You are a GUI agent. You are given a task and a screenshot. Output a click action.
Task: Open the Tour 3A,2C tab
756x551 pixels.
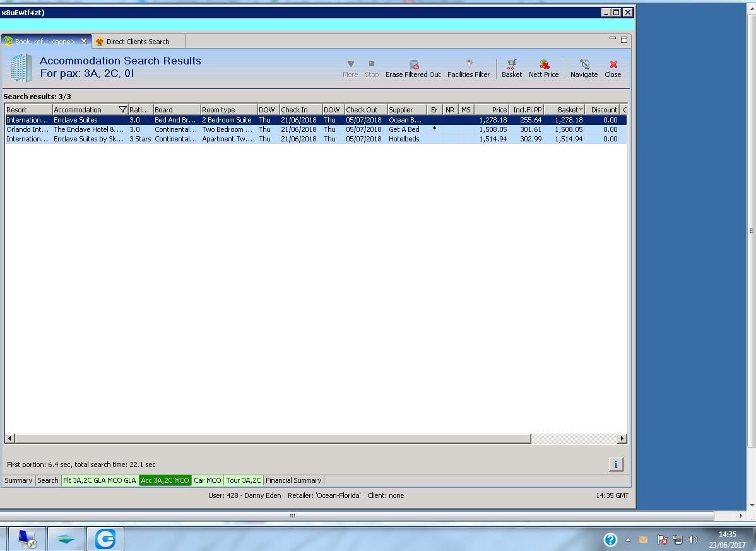pyautogui.click(x=244, y=480)
